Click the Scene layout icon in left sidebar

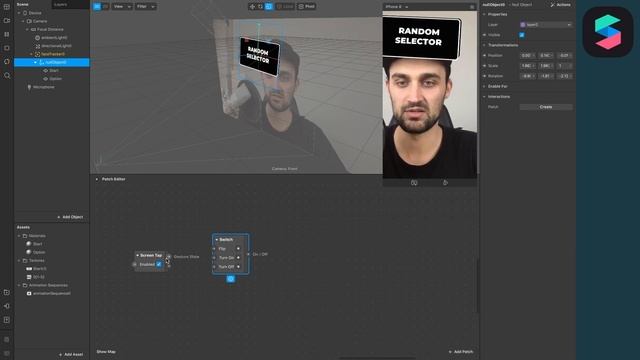coord(7,7)
